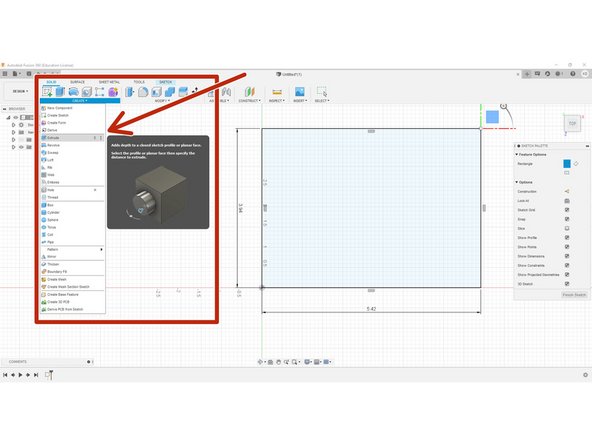Choose Extrude from the Create menu
The height and width of the screenshot is (444, 592).
72,138
